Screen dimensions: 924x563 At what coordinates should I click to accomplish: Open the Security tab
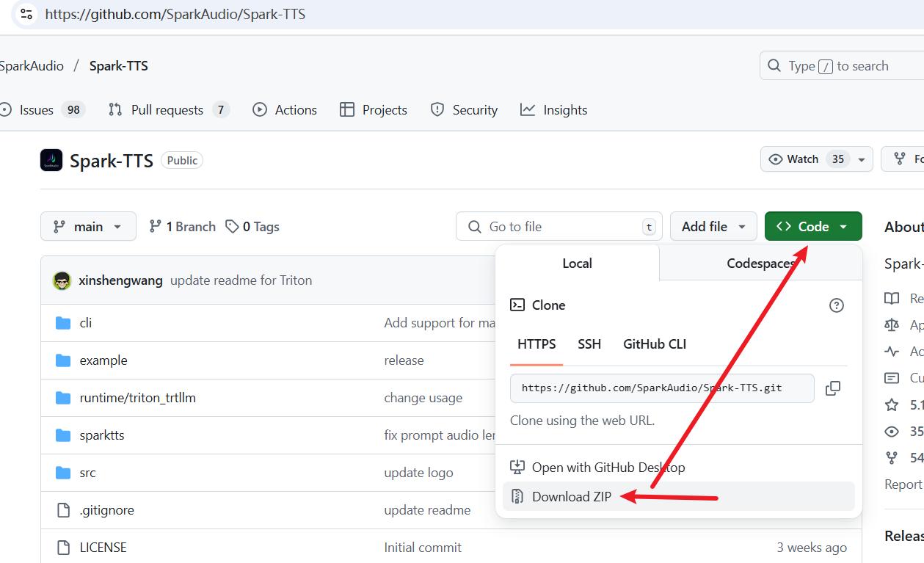[464, 110]
